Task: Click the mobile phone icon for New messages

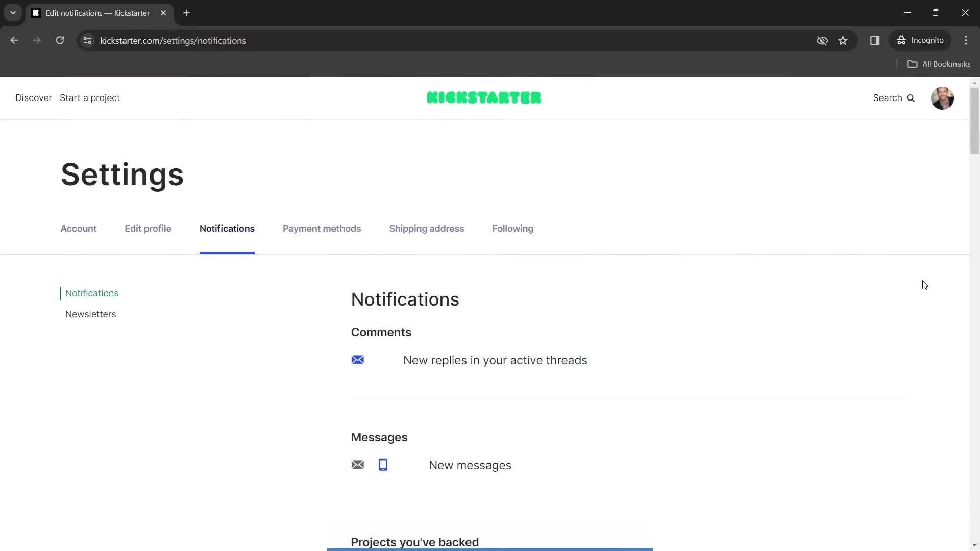Action: tap(383, 465)
